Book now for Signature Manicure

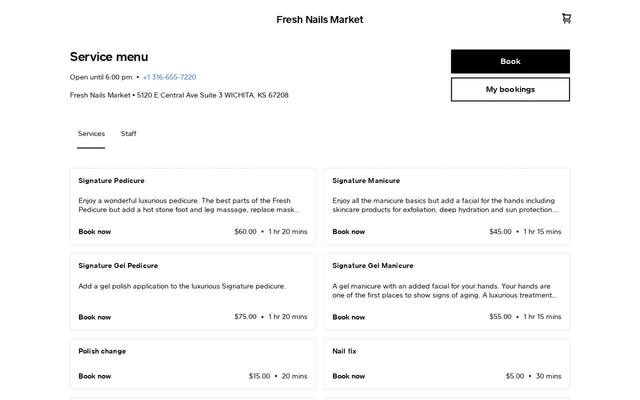[349, 231]
